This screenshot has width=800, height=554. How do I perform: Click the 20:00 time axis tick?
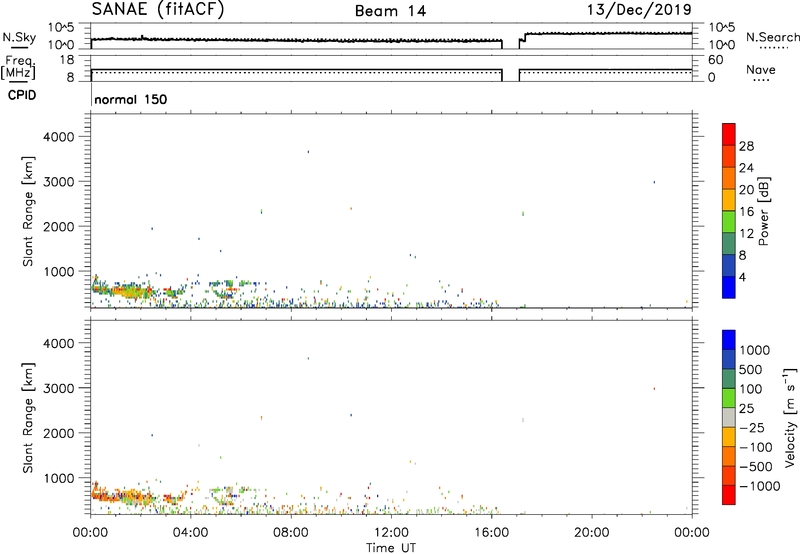(591, 533)
